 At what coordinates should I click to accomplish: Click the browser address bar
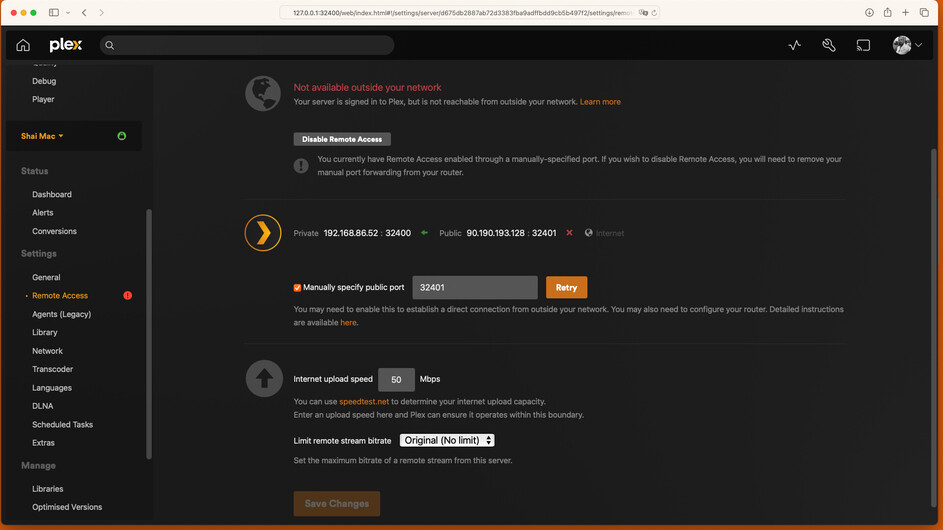469,13
